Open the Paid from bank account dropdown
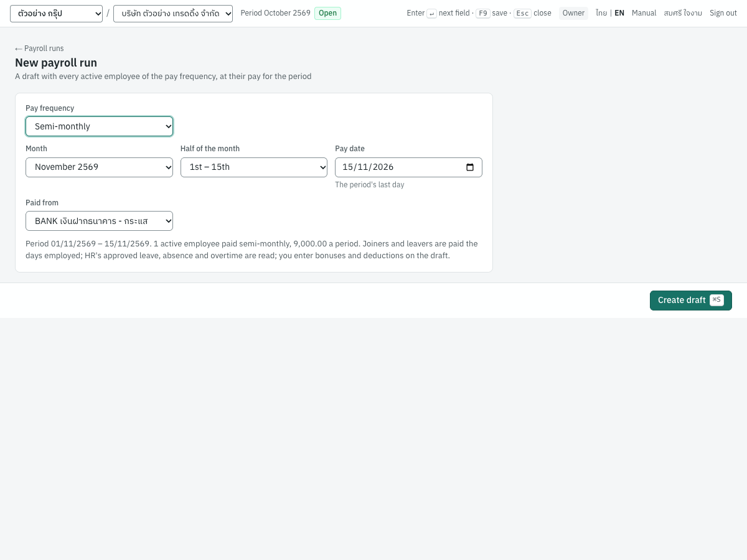Image resolution: width=747 pixels, height=560 pixels. pyautogui.click(x=99, y=221)
